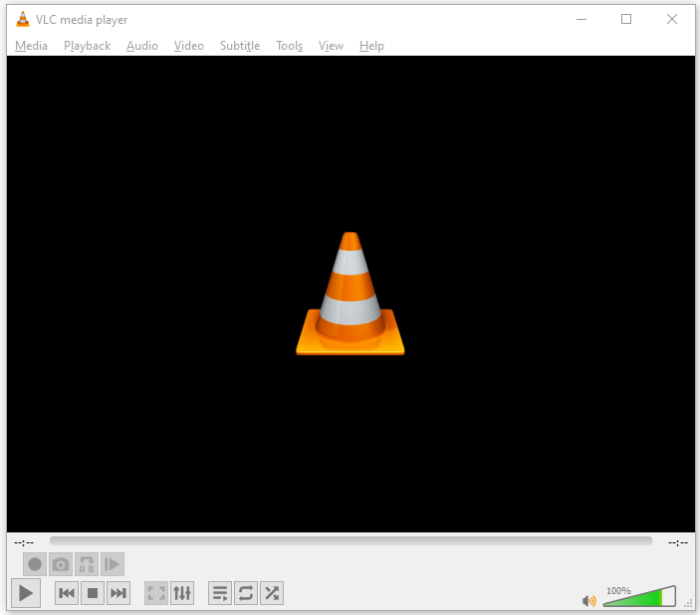Skip to previous media track
Screen dimensions: 700x615
click(67, 593)
